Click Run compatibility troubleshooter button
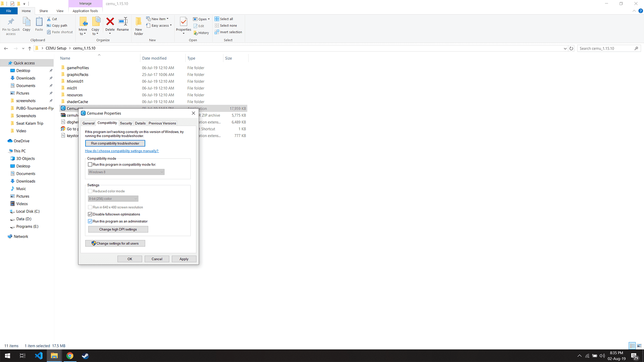This screenshot has width=644, height=362. pos(115,143)
